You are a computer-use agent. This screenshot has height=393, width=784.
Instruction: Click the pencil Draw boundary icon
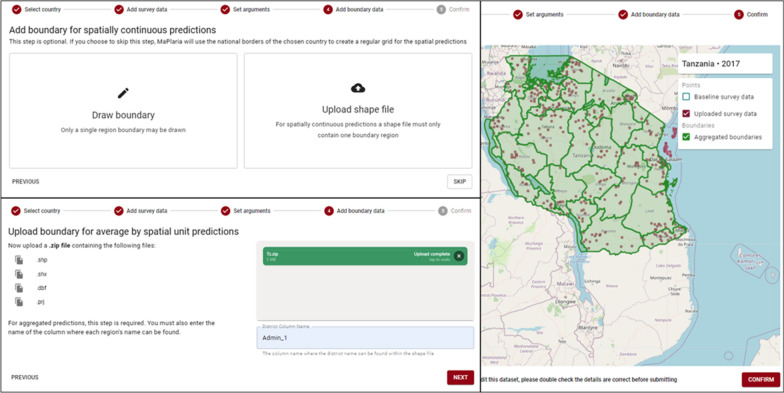(x=123, y=93)
